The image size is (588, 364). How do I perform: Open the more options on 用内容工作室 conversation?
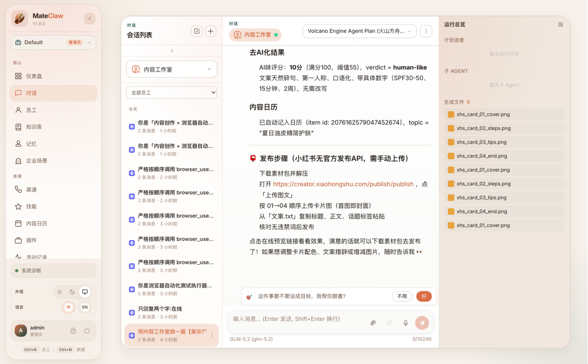pos(212,335)
